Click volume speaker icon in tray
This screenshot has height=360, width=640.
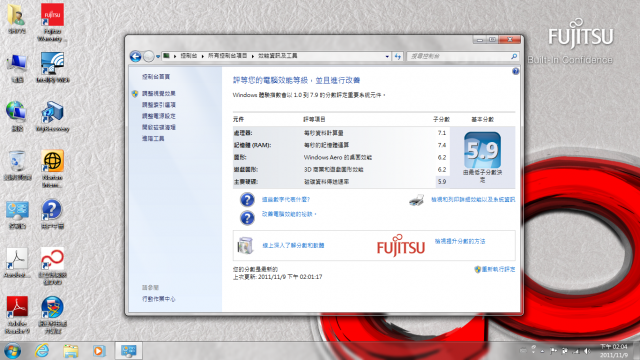(587, 351)
